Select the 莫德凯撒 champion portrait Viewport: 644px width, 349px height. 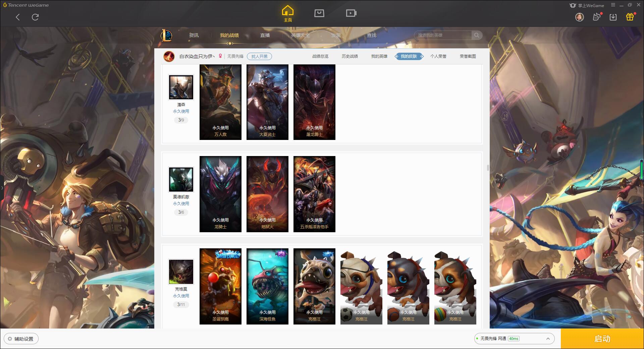[x=181, y=180]
